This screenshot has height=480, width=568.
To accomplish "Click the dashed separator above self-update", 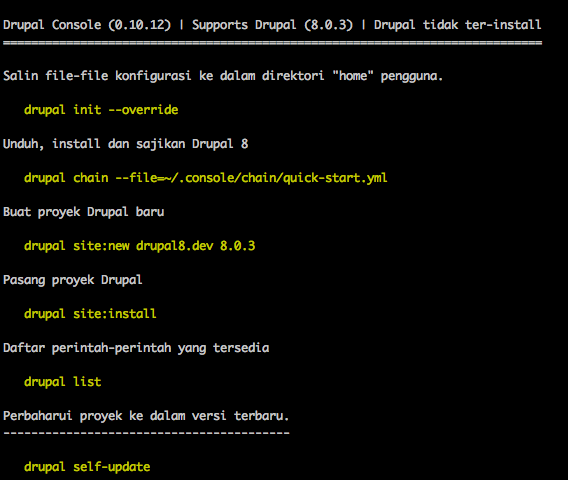I will (x=146, y=433).
